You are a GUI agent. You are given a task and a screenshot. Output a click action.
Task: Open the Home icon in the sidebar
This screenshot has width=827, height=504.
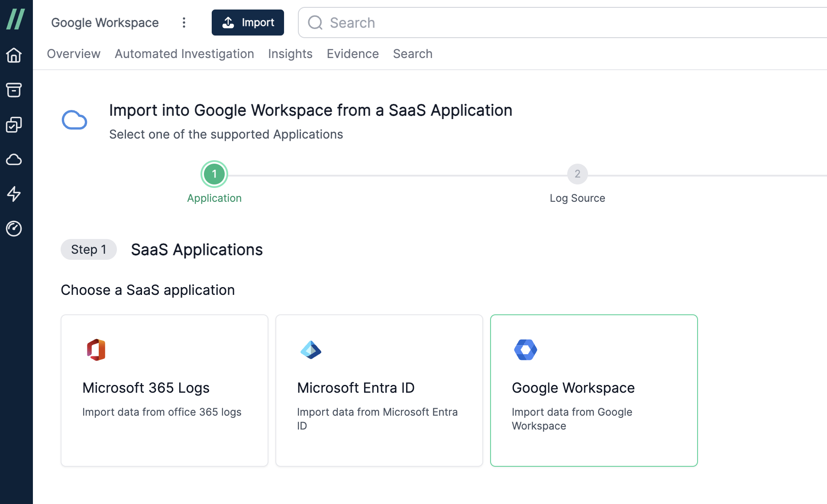(14, 55)
